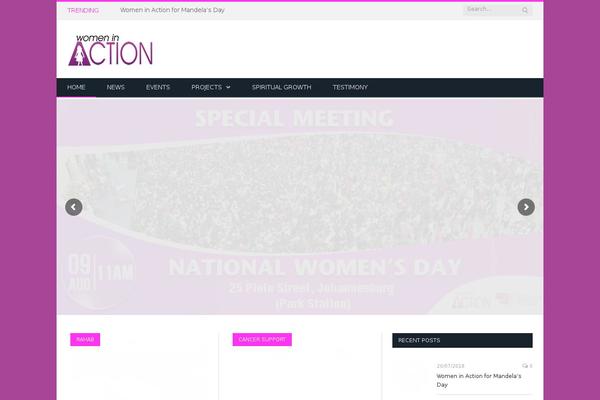Click the Trending label

tap(83, 10)
